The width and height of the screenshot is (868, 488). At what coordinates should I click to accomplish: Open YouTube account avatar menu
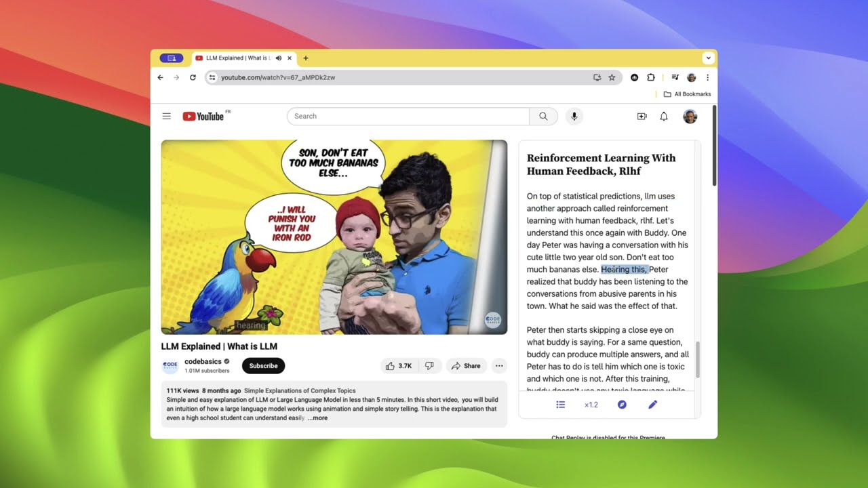click(x=690, y=117)
